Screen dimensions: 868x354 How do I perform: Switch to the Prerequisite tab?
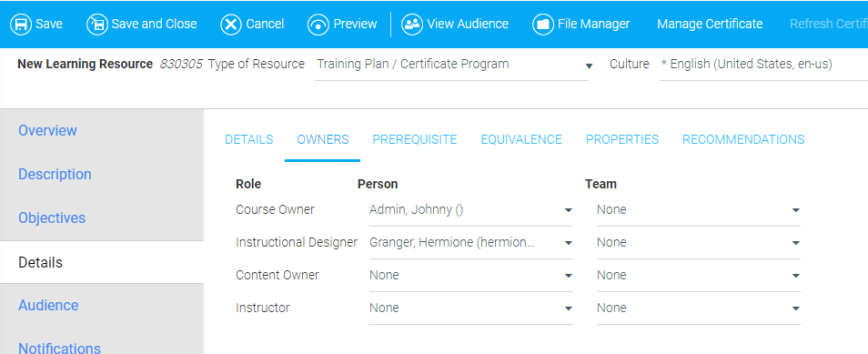coord(415,139)
